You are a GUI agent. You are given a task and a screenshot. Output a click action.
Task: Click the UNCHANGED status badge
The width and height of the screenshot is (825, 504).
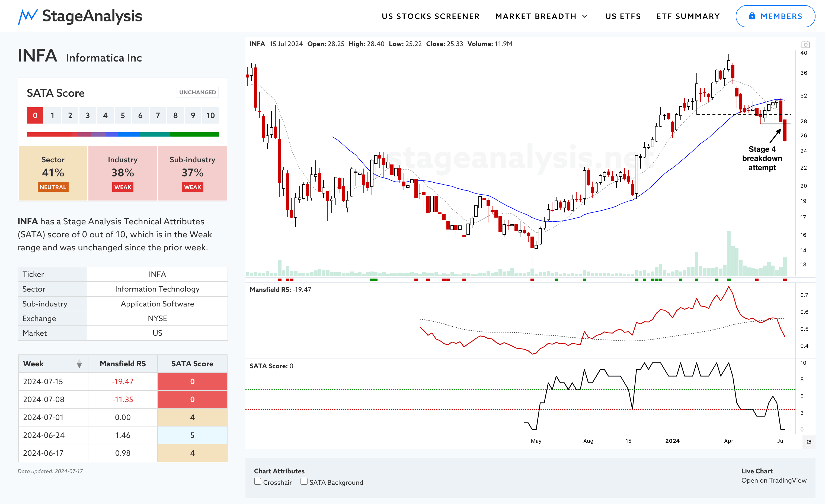point(197,92)
